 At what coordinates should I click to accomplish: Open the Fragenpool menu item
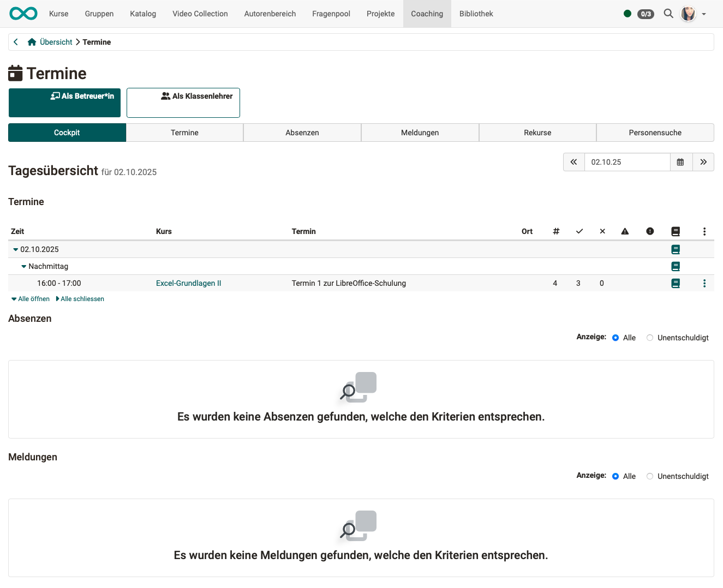[331, 14]
